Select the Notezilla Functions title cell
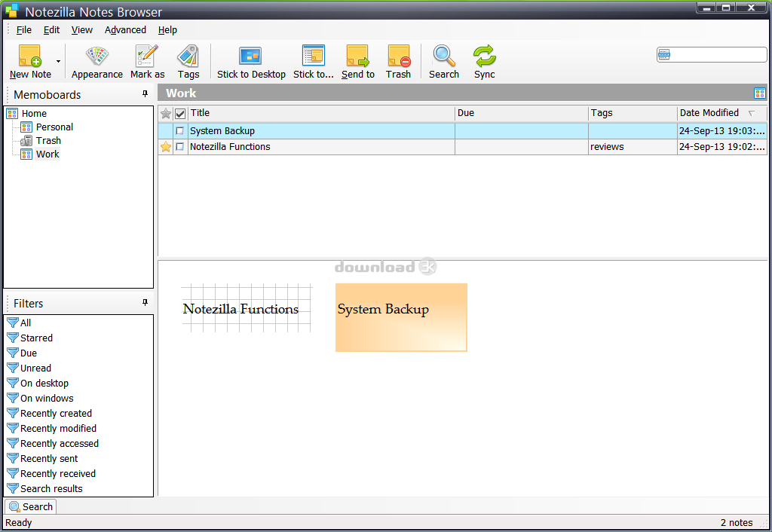The height and width of the screenshot is (532, 772). pyautogui.click(x=321, y=147)
